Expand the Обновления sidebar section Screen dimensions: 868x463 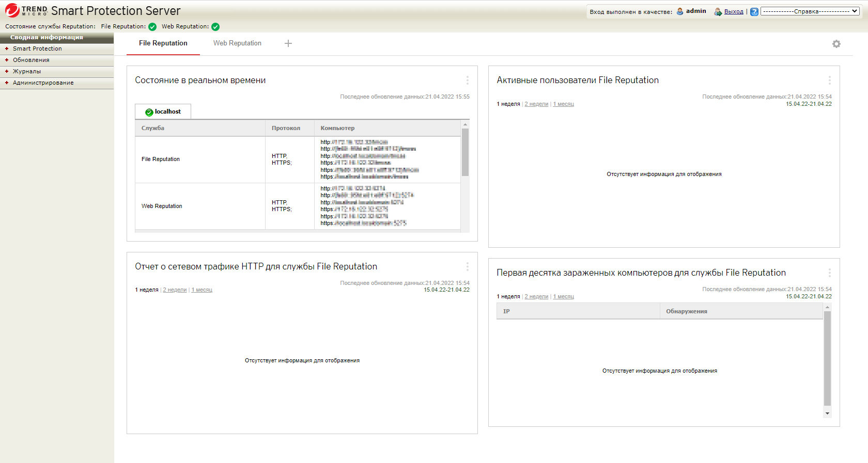coord(31,60)
